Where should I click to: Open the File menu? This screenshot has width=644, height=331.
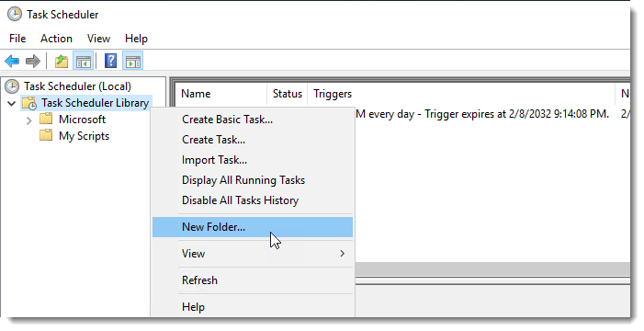tap(17, 39)
